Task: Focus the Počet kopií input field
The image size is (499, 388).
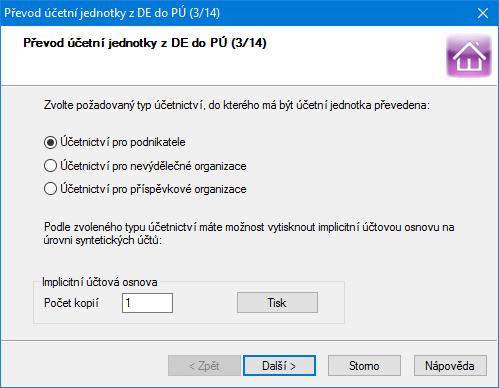Action: pos(147,303)
